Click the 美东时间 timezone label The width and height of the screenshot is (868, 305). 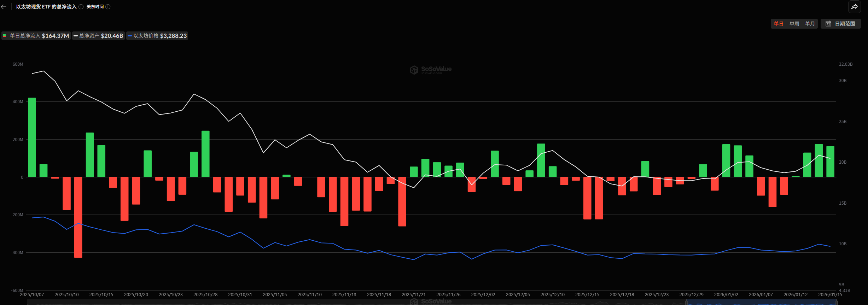point(95,7)
